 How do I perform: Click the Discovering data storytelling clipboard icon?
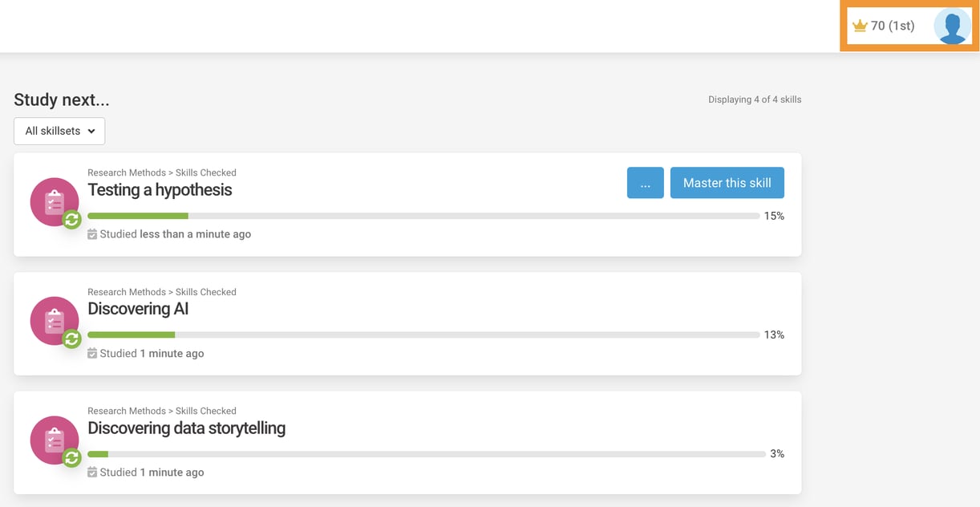[54, 440]
